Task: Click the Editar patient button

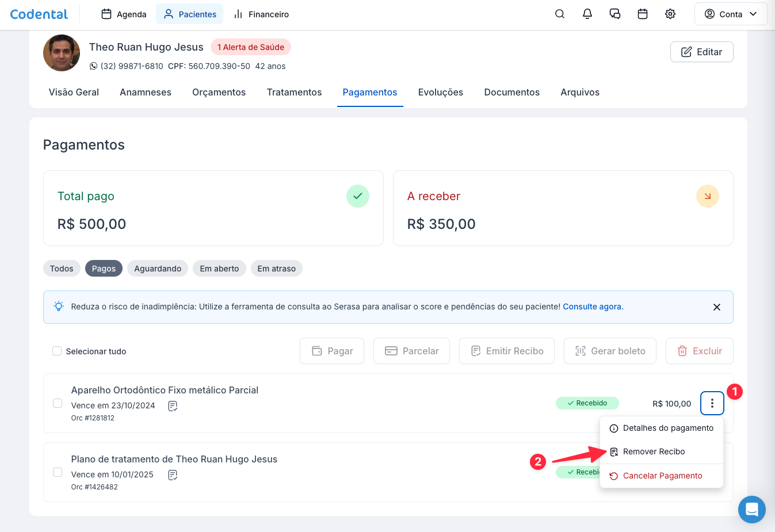Action: point(701,52)
